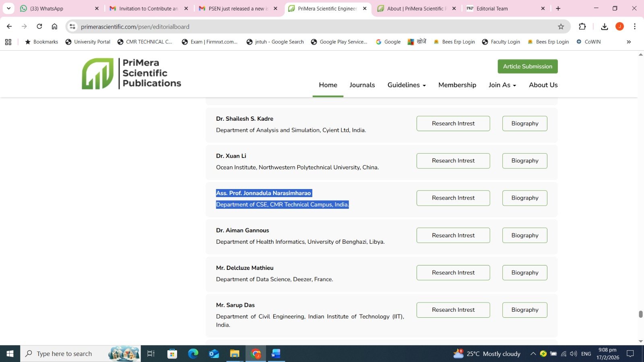Screen dimensions: 644x362
Task: Expand the Join As dropdown menu
Action: click(x=502, y=85)
